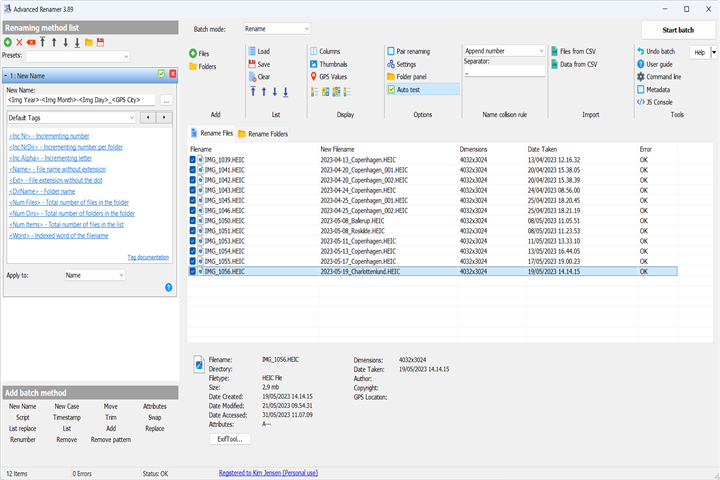
Task: Load a file list
Action: (x=259, y=51)
